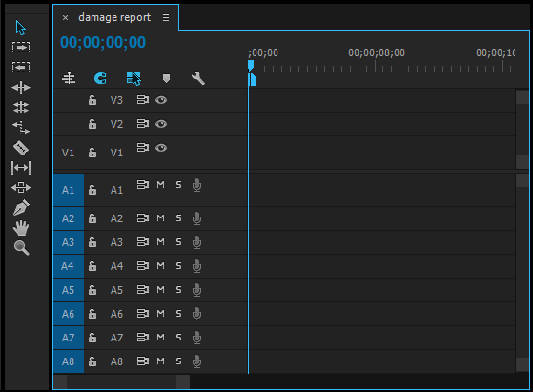The image size is (533, 392).
Task: Click the timeline ruler at 00;00;08;00
Action: click(376, 65)
